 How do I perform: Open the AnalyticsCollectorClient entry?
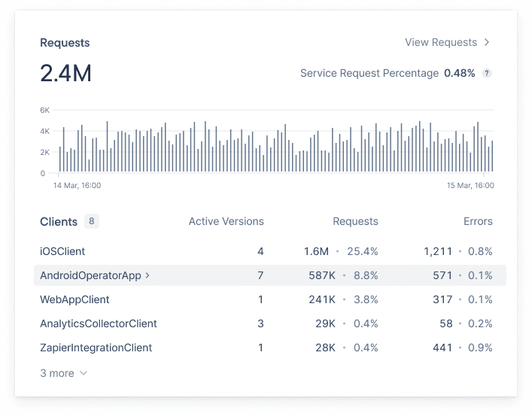99,323
